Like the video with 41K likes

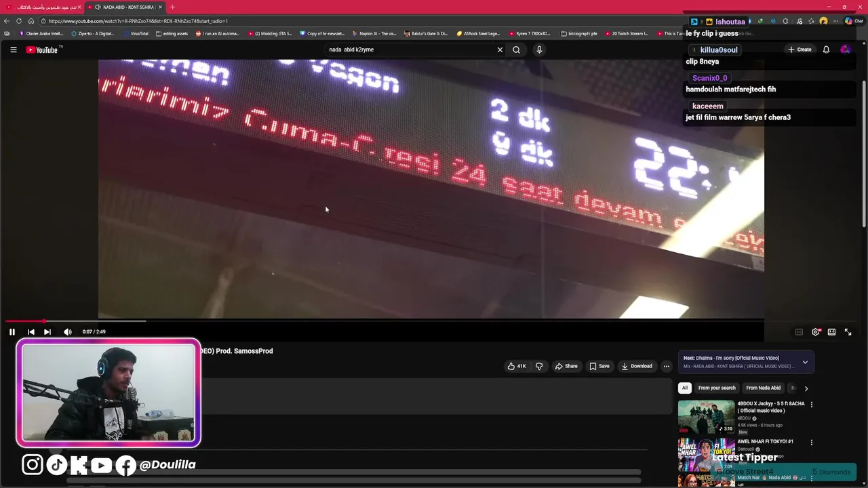(x=517, y=366)
